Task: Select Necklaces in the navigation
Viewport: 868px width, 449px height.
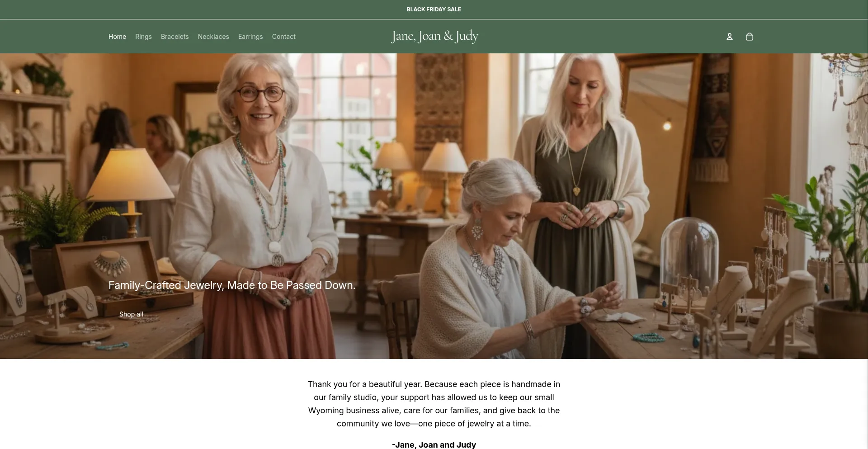Action: (x=213, y=37)
